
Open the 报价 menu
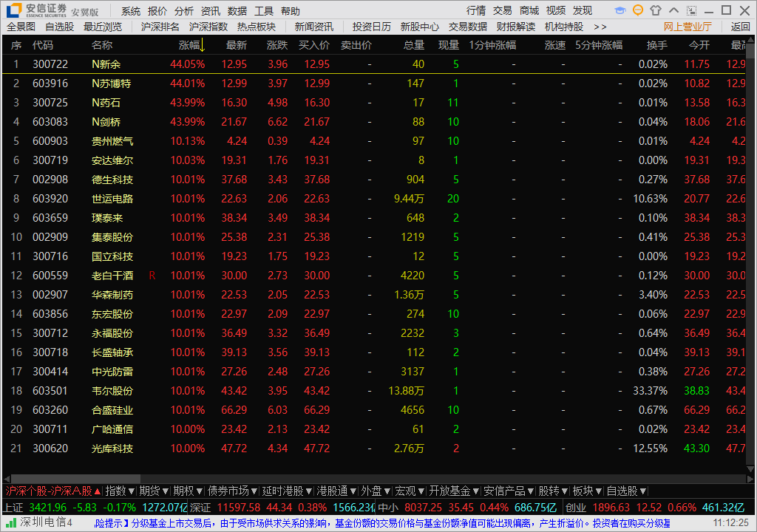(157, 11)
